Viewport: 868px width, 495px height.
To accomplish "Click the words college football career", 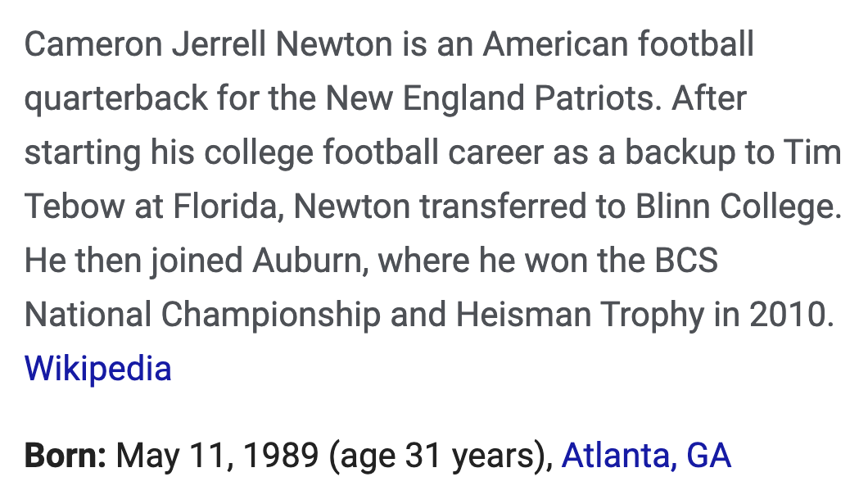I will (374, 152).
